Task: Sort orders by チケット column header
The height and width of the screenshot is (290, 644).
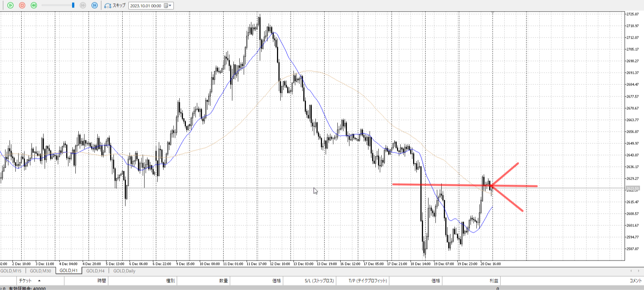Action: (26, 281)
